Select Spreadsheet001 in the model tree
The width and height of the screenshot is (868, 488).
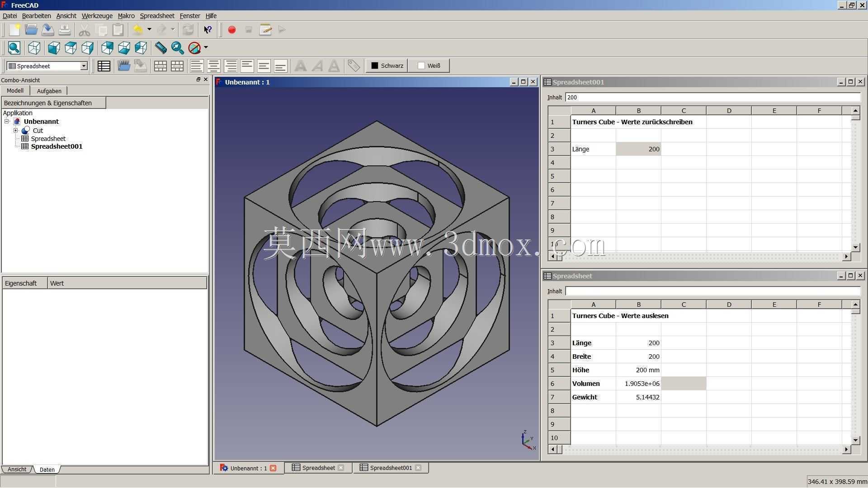tap(57, 146)
